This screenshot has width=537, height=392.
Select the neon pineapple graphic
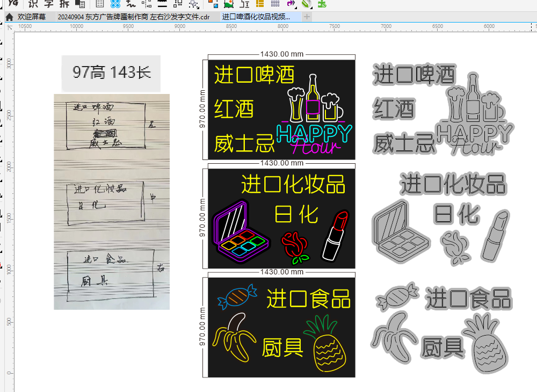[326, 343]
